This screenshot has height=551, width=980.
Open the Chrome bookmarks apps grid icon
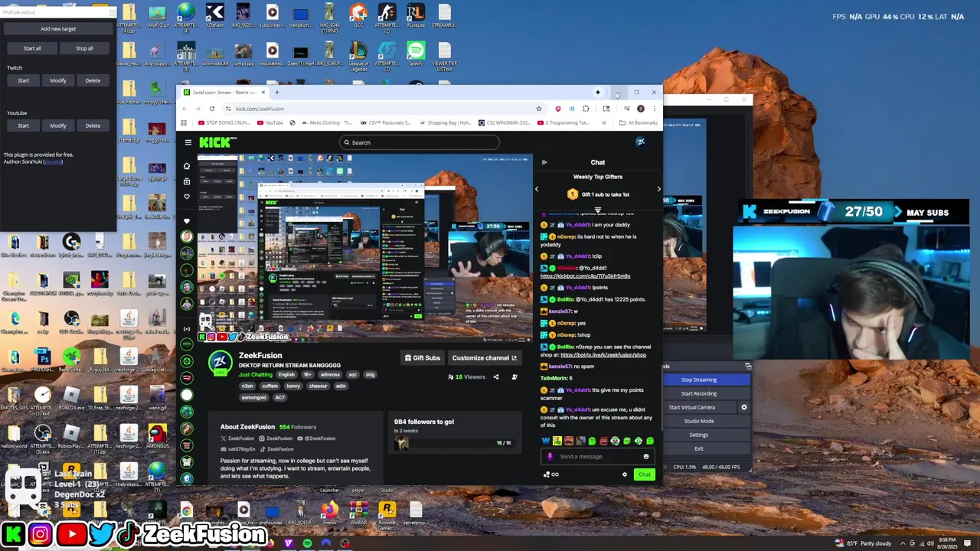click(185, 122)
